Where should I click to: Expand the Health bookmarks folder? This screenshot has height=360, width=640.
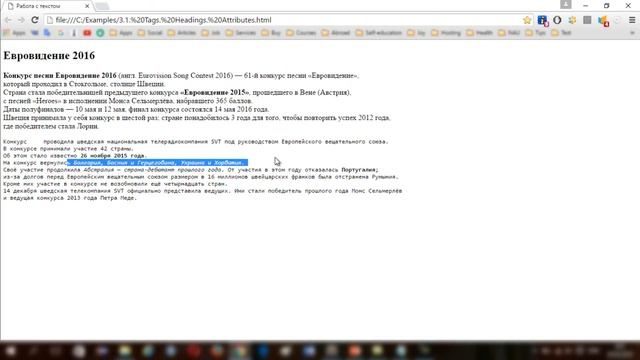coord(479,33)
